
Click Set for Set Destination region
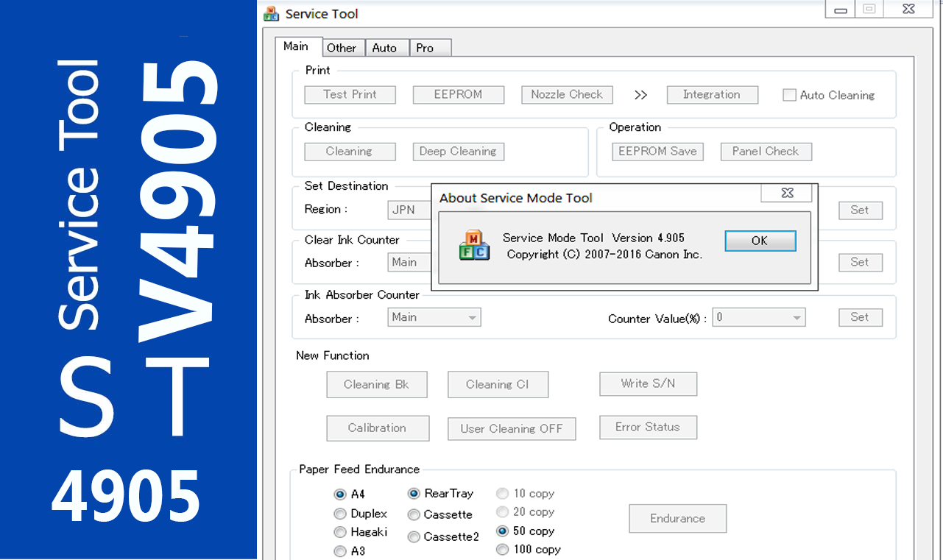(x=860, y=210)
